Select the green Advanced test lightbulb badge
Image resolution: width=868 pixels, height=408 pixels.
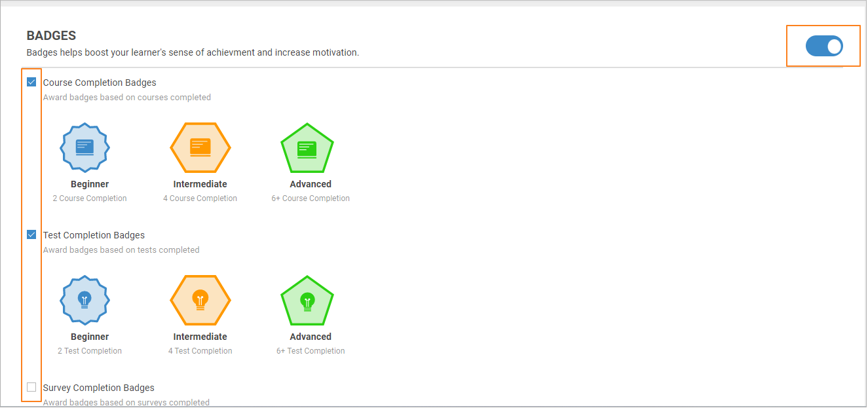307,301
